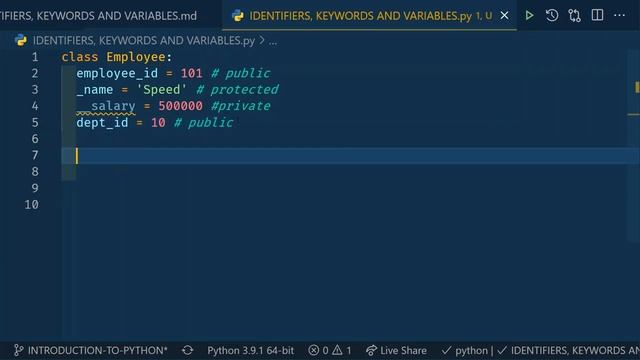Click the dept_id variable on line 5
The width and height of the screenshot is (640, 360).
tap(102, 122)
